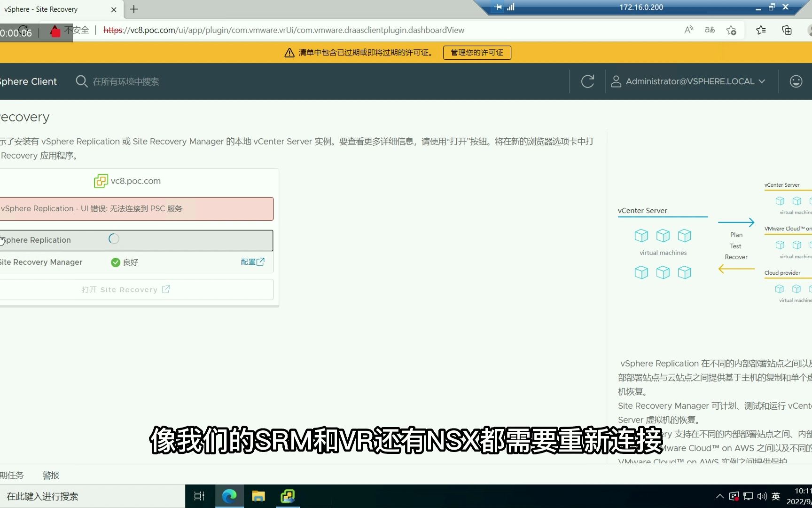Click the 配置 link for Site Recovery Manager
Screen dimensions: 812x508
(x=253, y=262)
